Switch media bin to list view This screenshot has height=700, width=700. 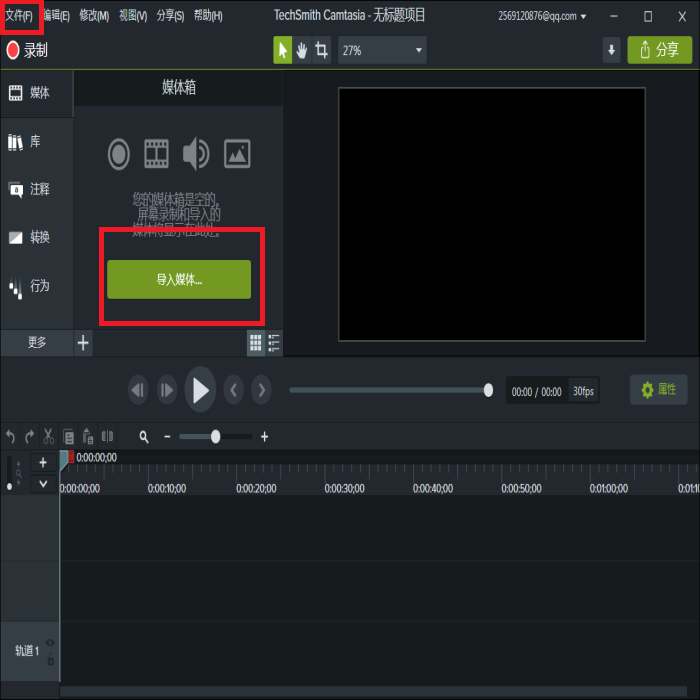click(x=274, y=343)
